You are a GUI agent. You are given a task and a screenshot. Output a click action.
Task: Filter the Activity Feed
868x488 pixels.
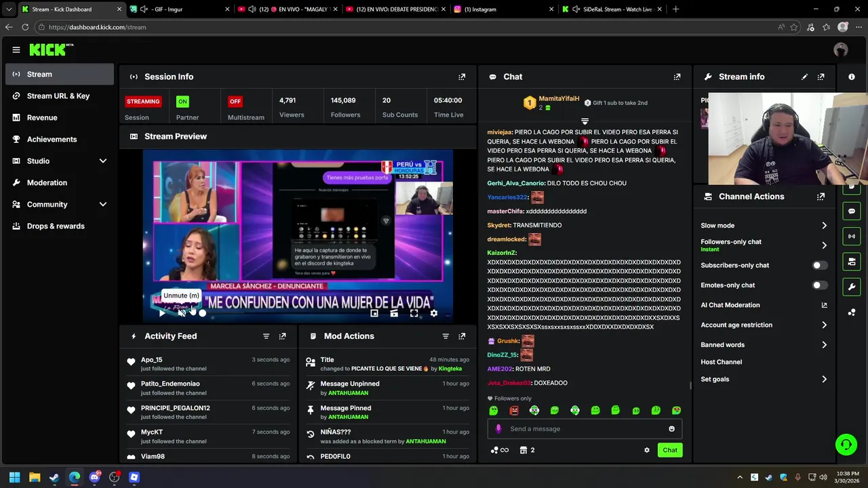266,336
